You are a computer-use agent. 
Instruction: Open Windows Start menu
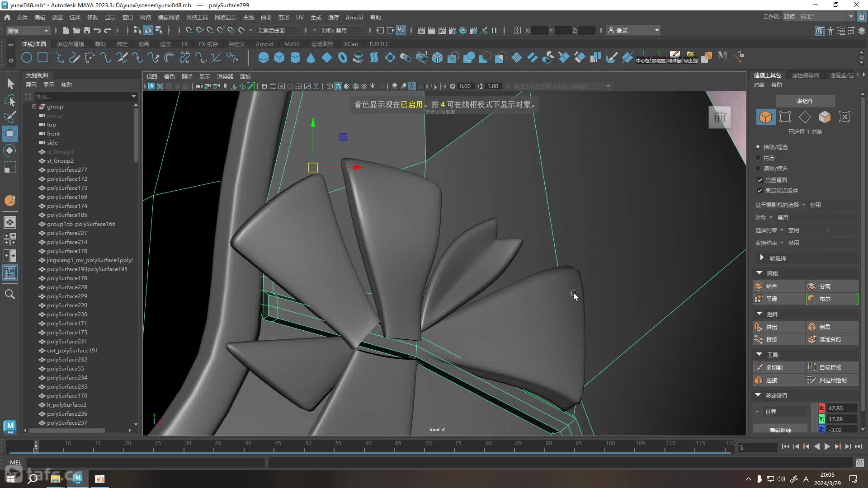point(11,479)
